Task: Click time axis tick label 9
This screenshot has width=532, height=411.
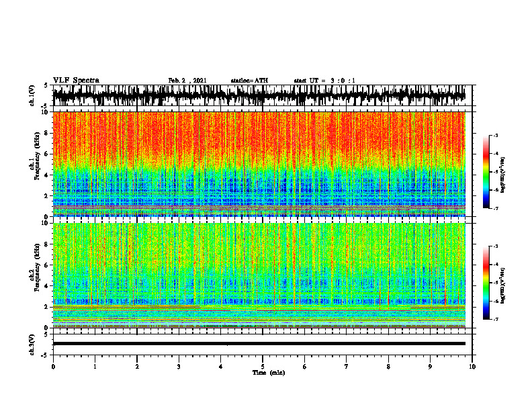Action: click(x=430, y=367)
